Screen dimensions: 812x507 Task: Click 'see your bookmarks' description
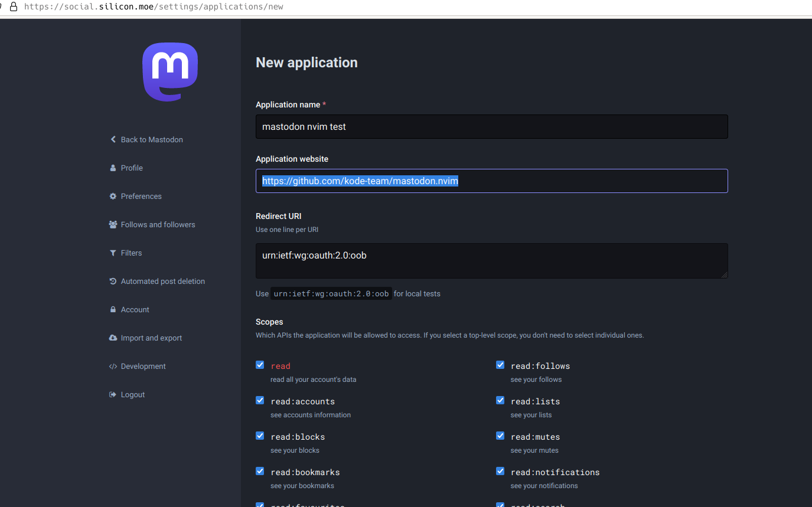tap(302, 486)
